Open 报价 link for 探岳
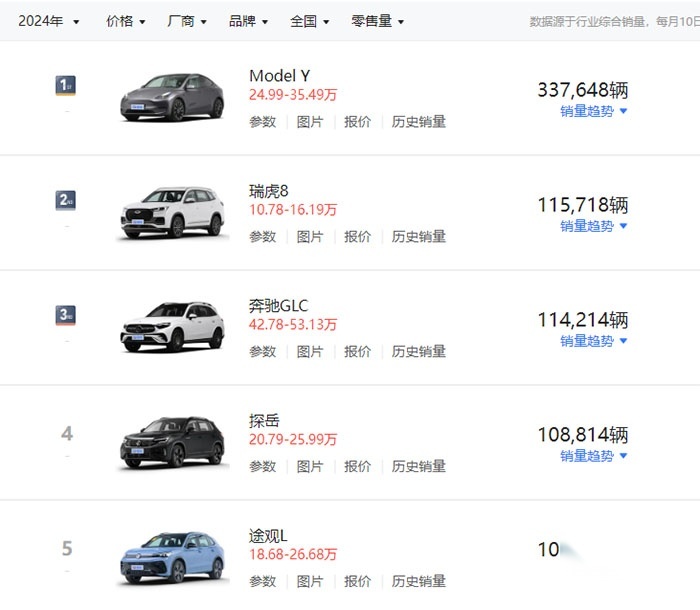The image size is (700, 610). click(357, 466)
